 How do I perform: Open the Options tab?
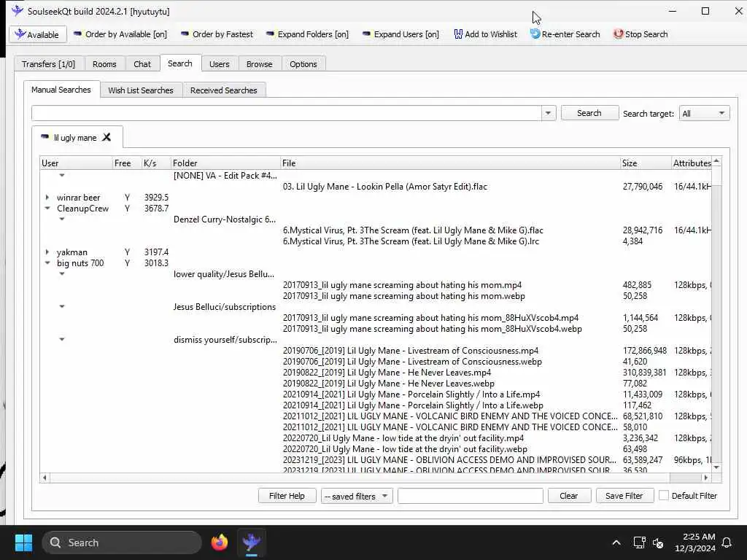pos(303,64)
